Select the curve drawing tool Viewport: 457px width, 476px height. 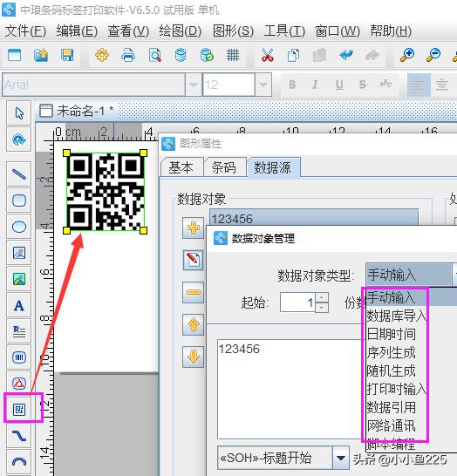click(x=19, y=436)
